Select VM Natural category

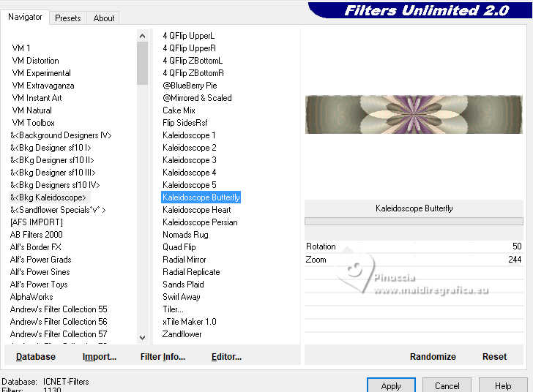pos(31,110)
